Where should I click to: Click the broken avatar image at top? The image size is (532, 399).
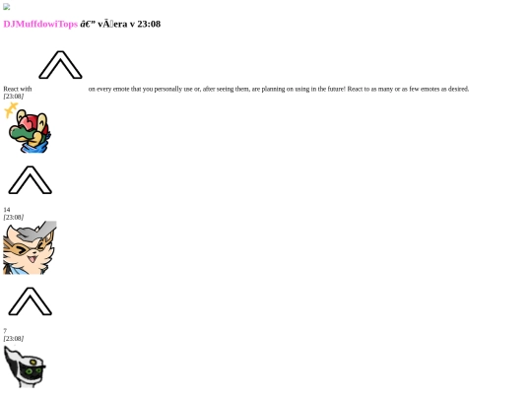point(7,7)
